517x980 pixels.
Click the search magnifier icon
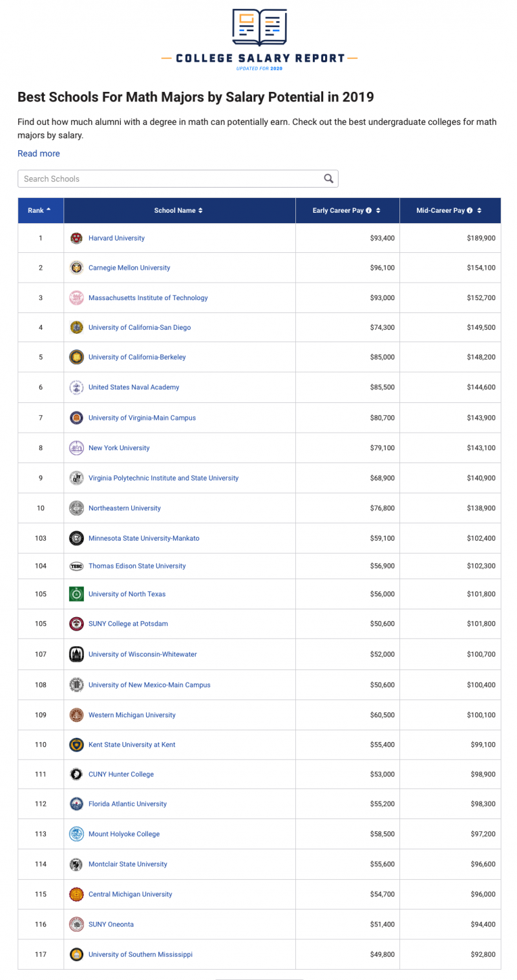tap(328, 179)
